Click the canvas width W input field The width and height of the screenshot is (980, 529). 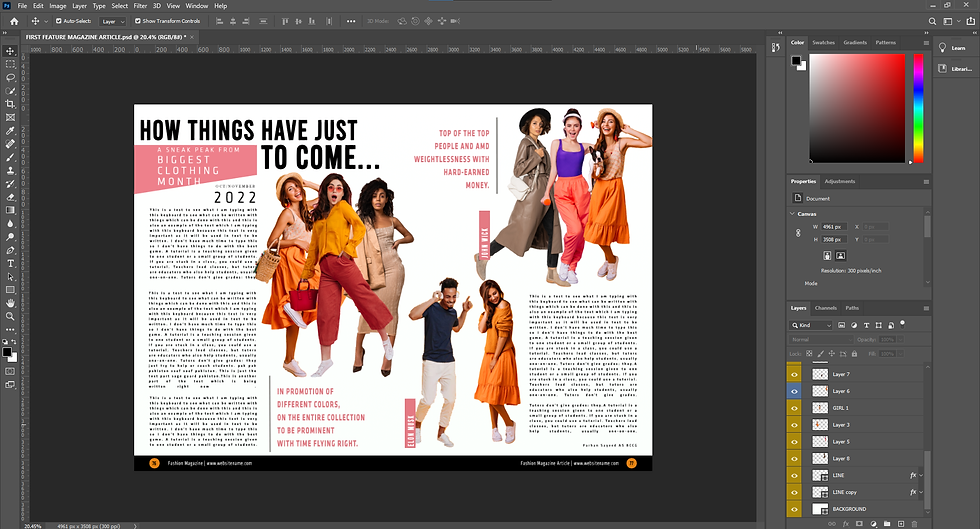pyautogui.click(x=834, y=227)
